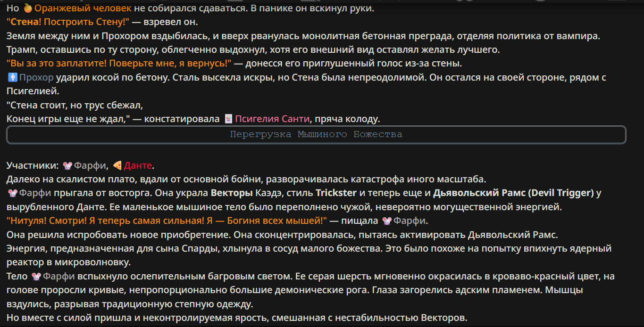This screenshot has height=327, width=644.
Task: Click the sentence 'Земля между ним и Прохором вздыбилась'
Action: (303, 36)
